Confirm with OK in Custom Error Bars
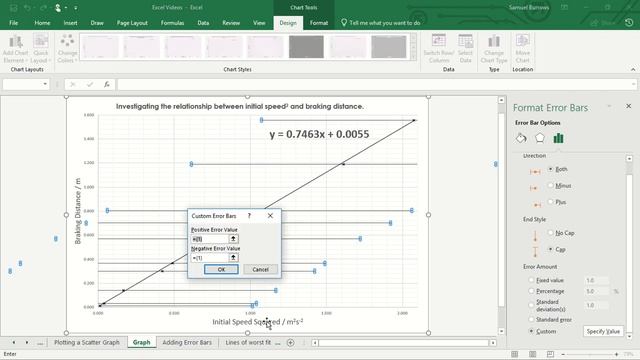 tap(221, 269)
